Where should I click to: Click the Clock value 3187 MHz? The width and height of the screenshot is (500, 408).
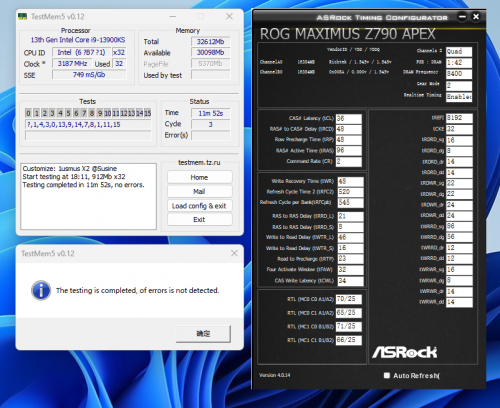tap(72, 64)
